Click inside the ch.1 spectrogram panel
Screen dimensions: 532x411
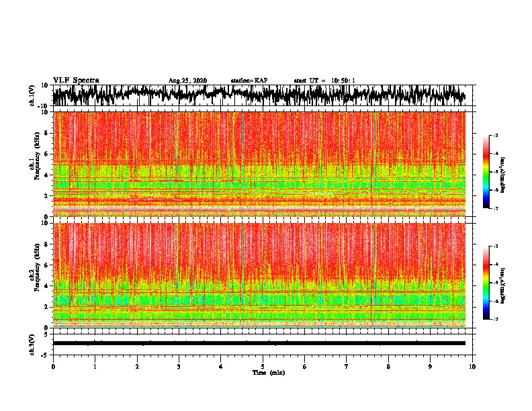point(259,164)
